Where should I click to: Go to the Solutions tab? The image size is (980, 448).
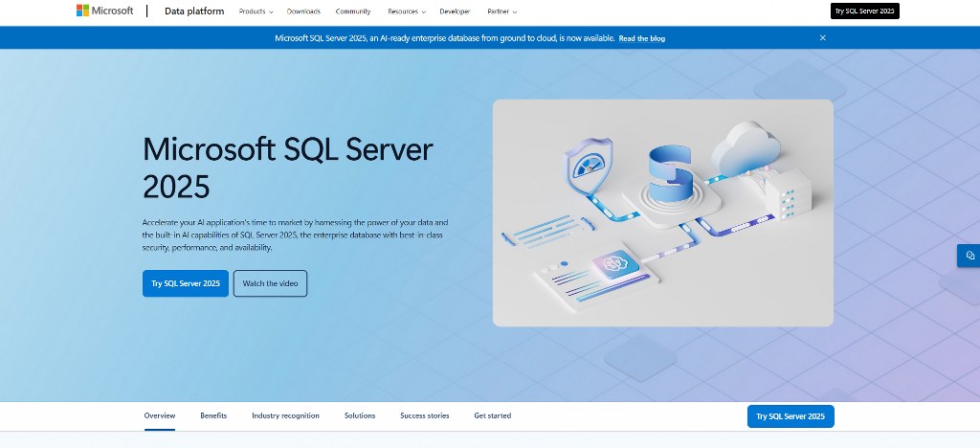tap(360, 415)
